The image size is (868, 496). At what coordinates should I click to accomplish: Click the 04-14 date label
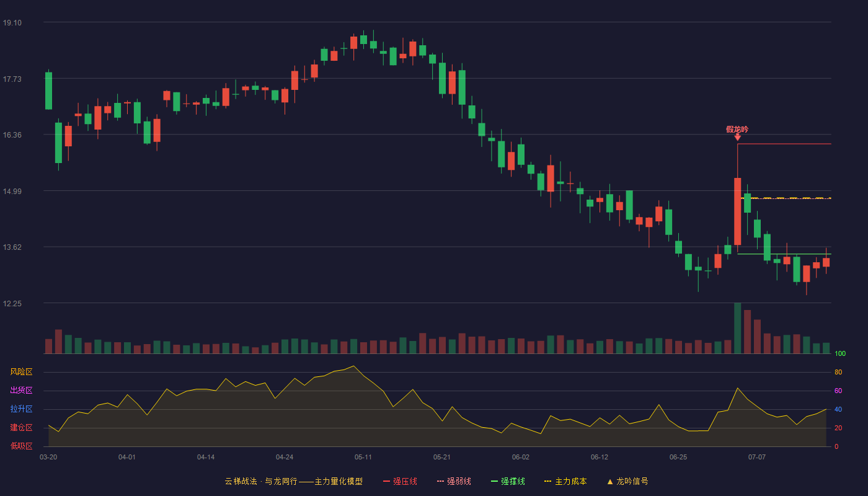pos(206,457)
